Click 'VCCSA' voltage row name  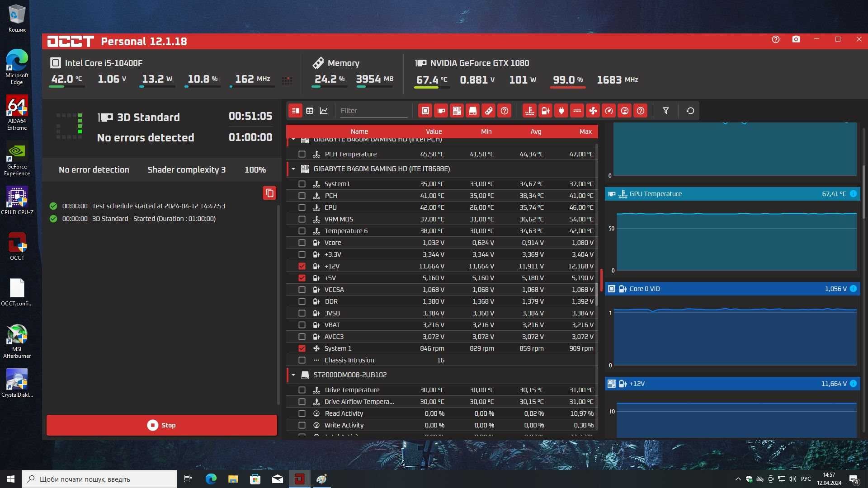coord(334,290)
